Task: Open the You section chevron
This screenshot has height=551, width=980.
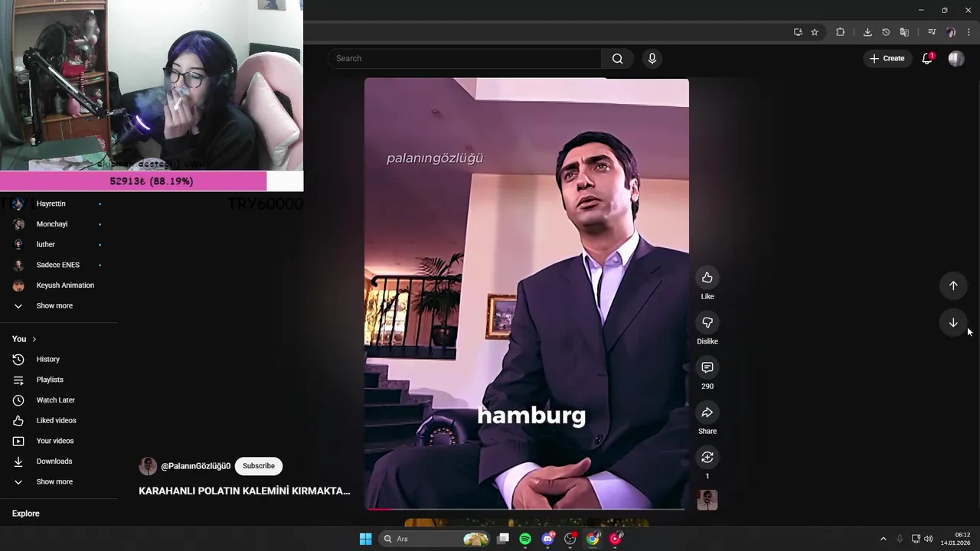Action: [34, 339]
